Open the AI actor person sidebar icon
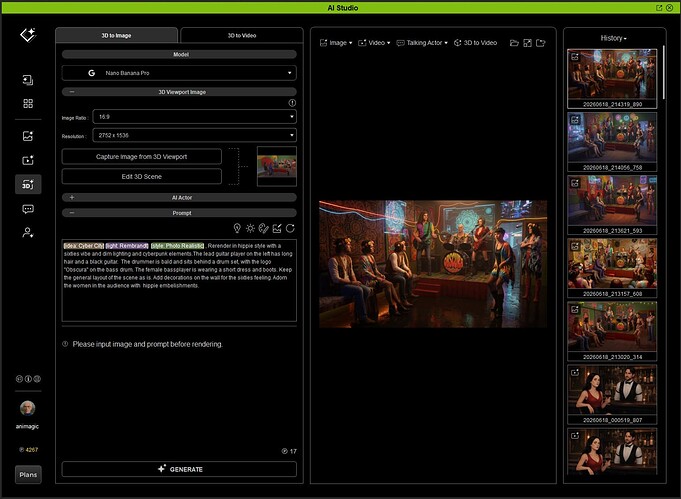This screenshot has width=681, height=499. point(28,233)
